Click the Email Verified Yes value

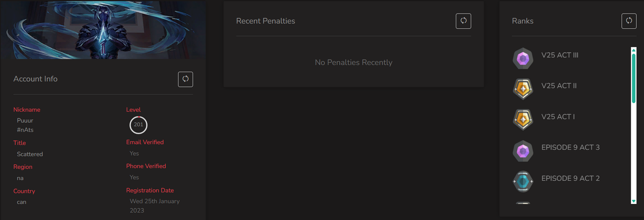[134, 154]
